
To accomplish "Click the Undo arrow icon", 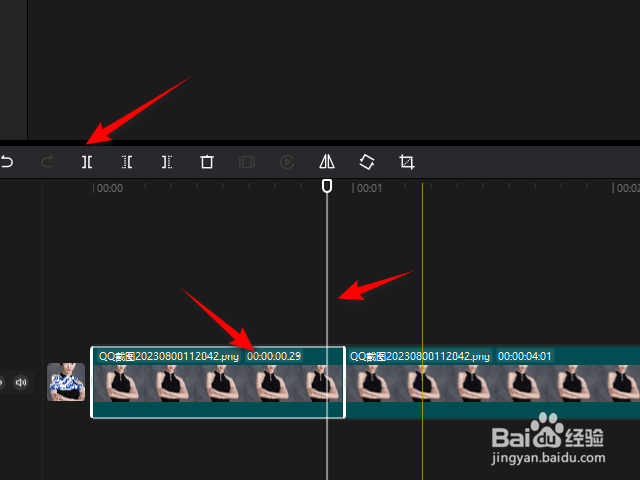I will tap(7, 162).
